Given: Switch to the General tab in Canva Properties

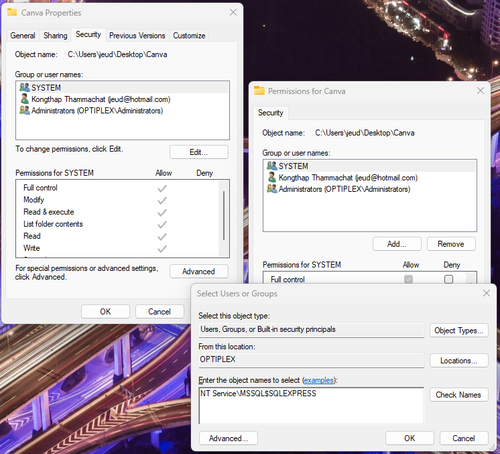Looking at the screenshot, I should pos(23,35).
